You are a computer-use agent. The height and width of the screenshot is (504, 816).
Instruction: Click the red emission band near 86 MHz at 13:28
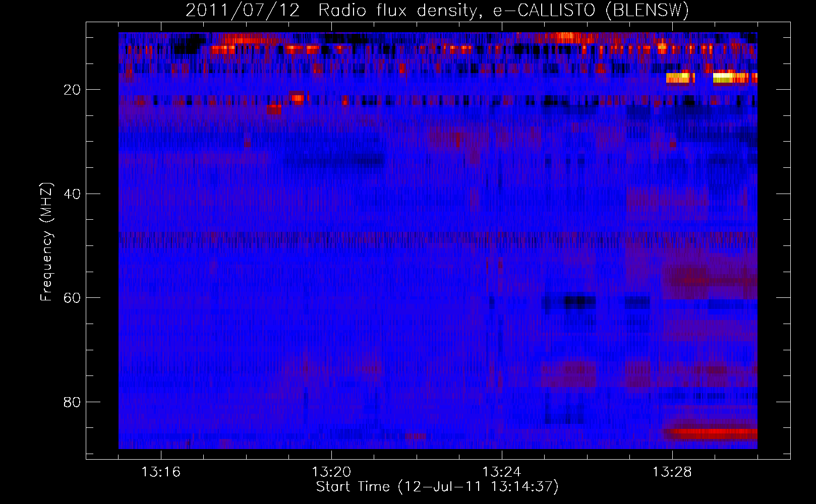click(x=711, y=433)
